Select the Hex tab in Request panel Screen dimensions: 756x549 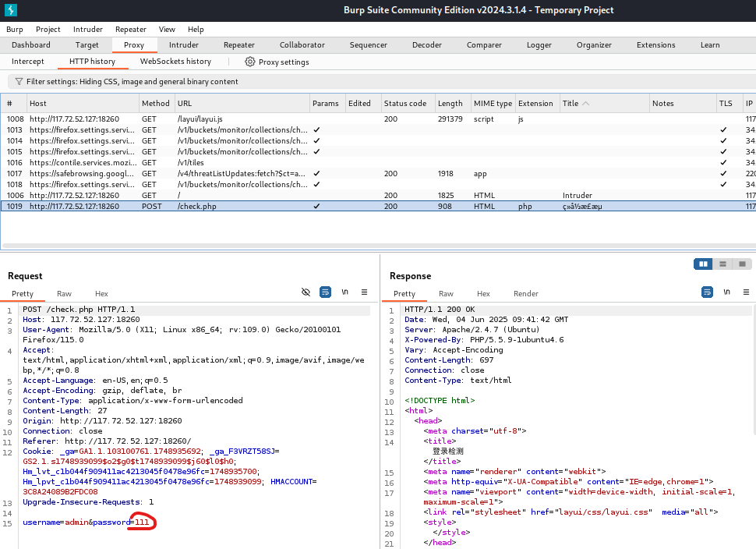point(101,294)
